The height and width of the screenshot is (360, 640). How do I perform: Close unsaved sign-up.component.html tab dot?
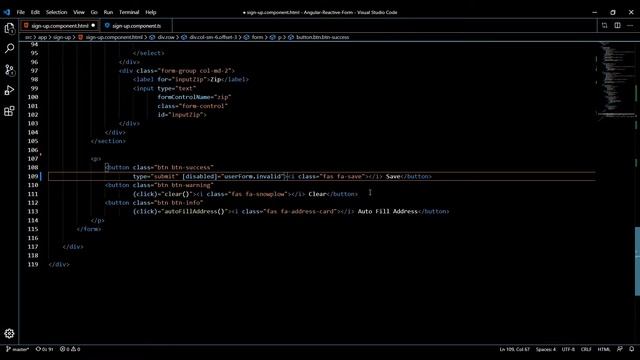coord(93,25)
